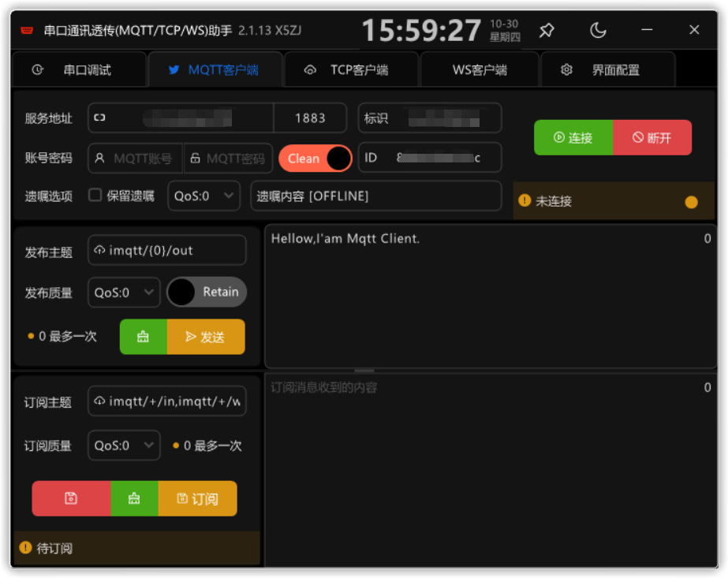Click the link icon in server address
Viewport: 728px width, 578px height.
pyautogui.click(x=99, y=117)
